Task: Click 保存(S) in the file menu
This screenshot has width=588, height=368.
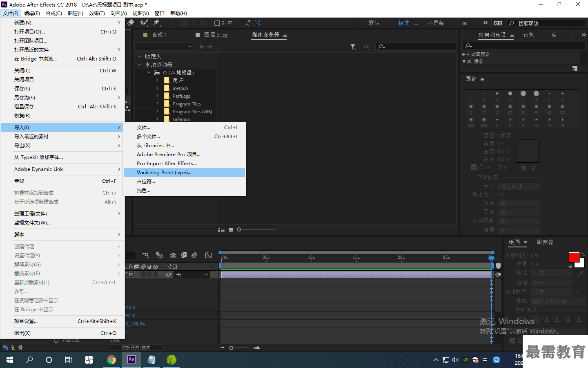Action: pyautogui.click(x=62, y=89)
